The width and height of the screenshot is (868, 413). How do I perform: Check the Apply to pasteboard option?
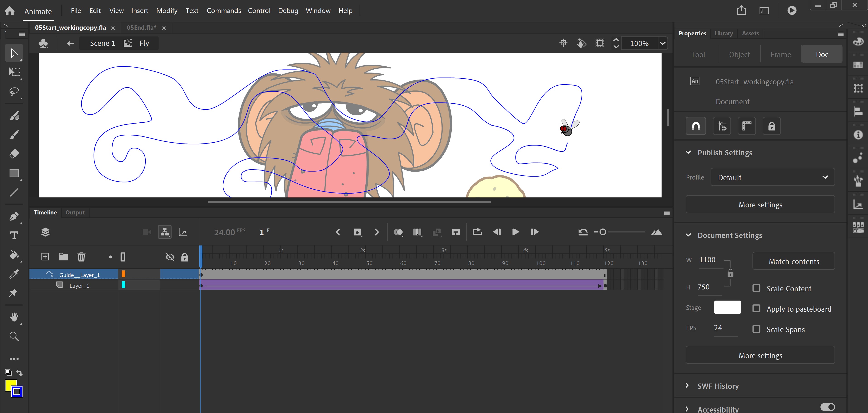[x=756, y=309]
